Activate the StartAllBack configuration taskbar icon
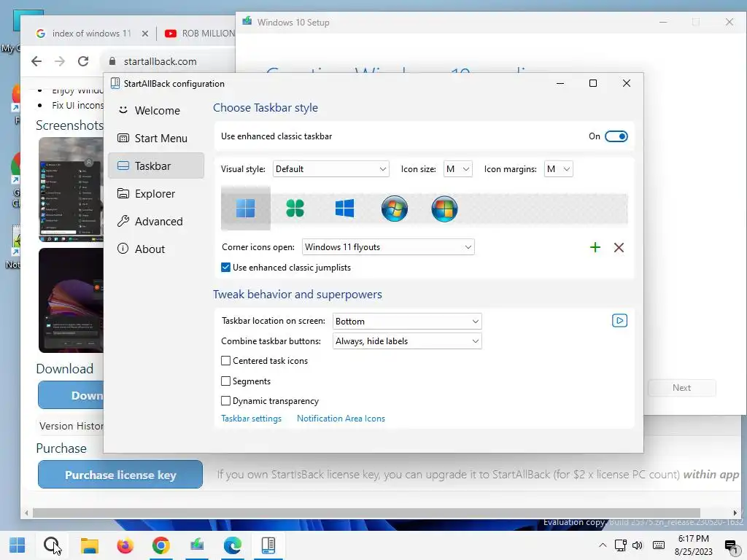Image resolution: width=747 pixels, height=560 pixels. [268, 545]
